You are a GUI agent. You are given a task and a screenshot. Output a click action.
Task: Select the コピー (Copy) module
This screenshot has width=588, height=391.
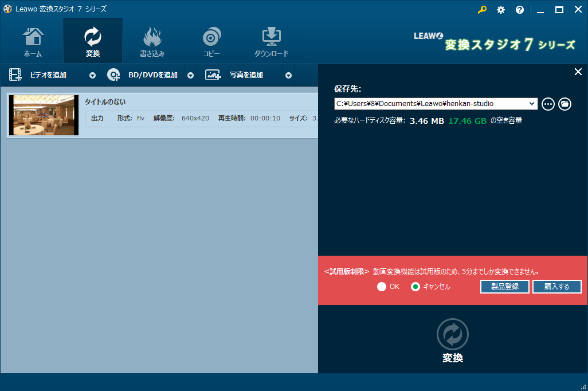[x=211, y=40]
